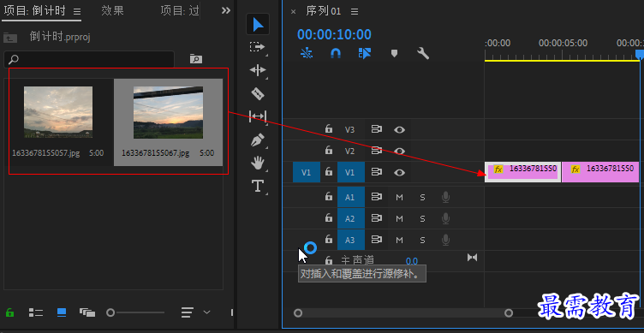This screenshot has width=644, height=333.
Task: Toggle snap in the timeline
Action: tap(336, 53)
